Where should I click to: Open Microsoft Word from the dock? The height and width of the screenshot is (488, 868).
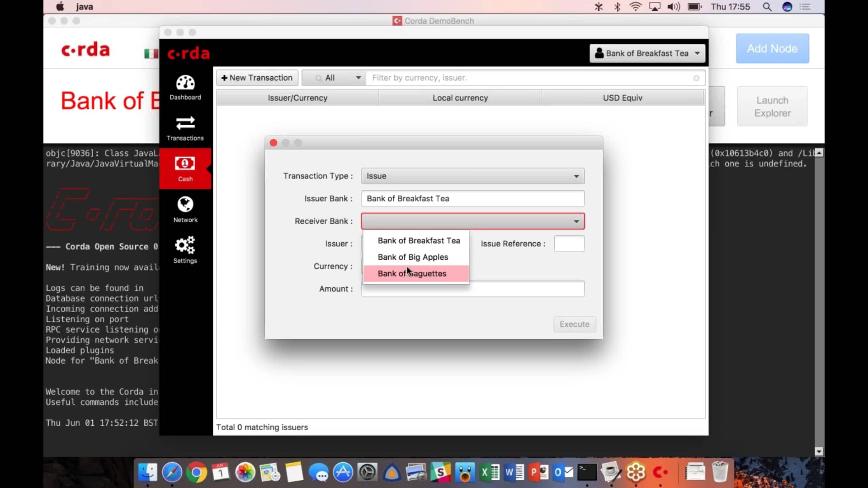tap(514, 473)
